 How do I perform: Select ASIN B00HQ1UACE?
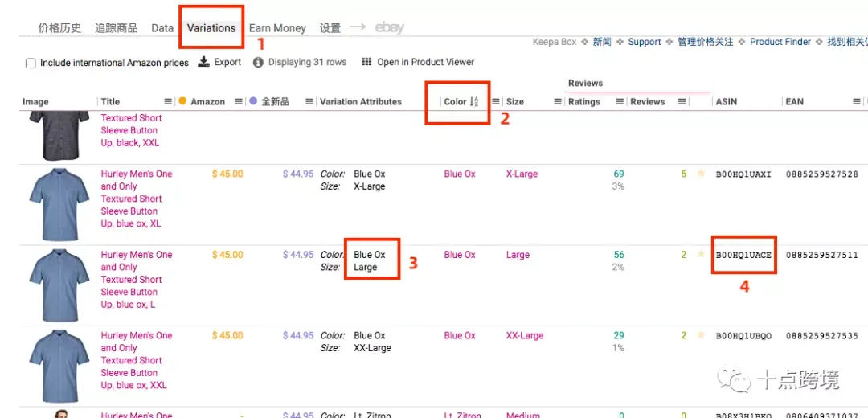click(x=743, y=256)
